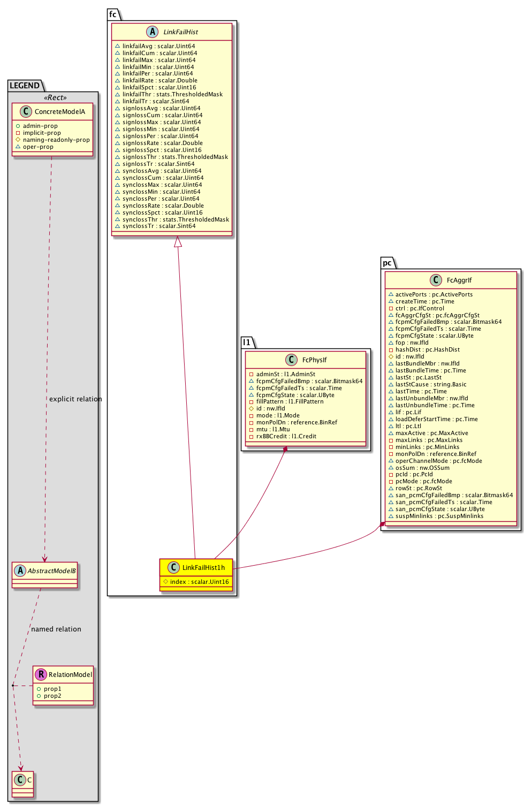
Task: Select the fc package tab
Action: click(113, 14)
